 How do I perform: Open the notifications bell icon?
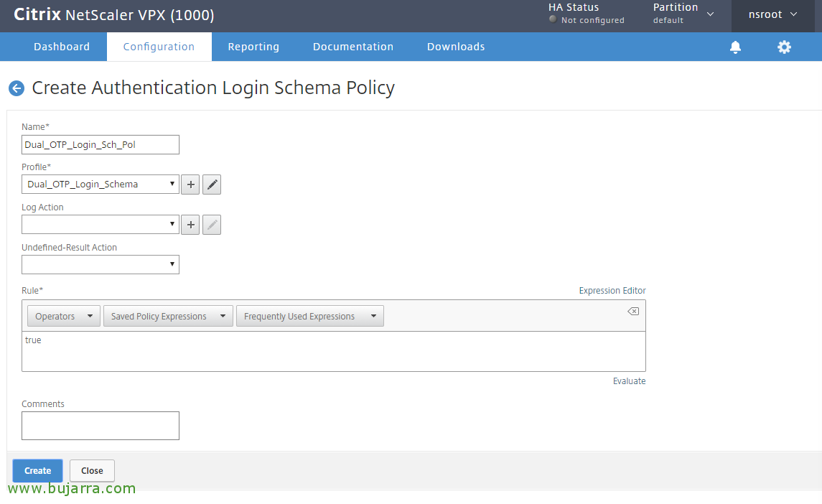pos(736,47)
